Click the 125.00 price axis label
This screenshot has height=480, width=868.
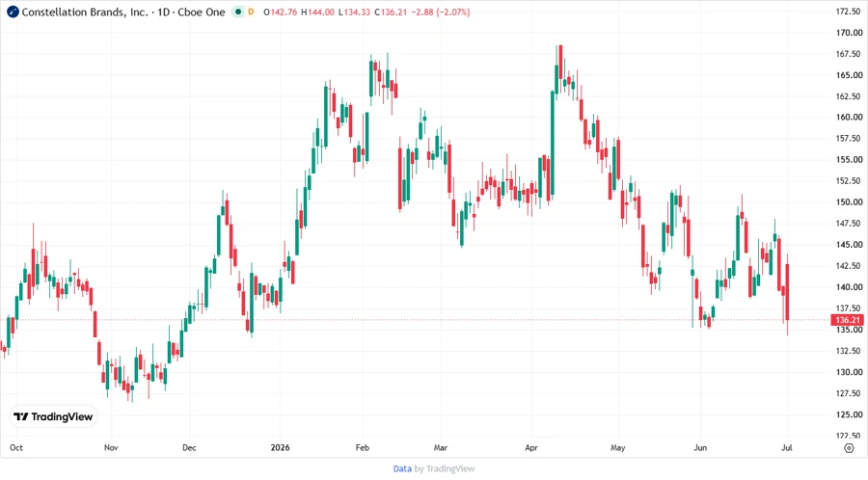click(x=848, y=414)
